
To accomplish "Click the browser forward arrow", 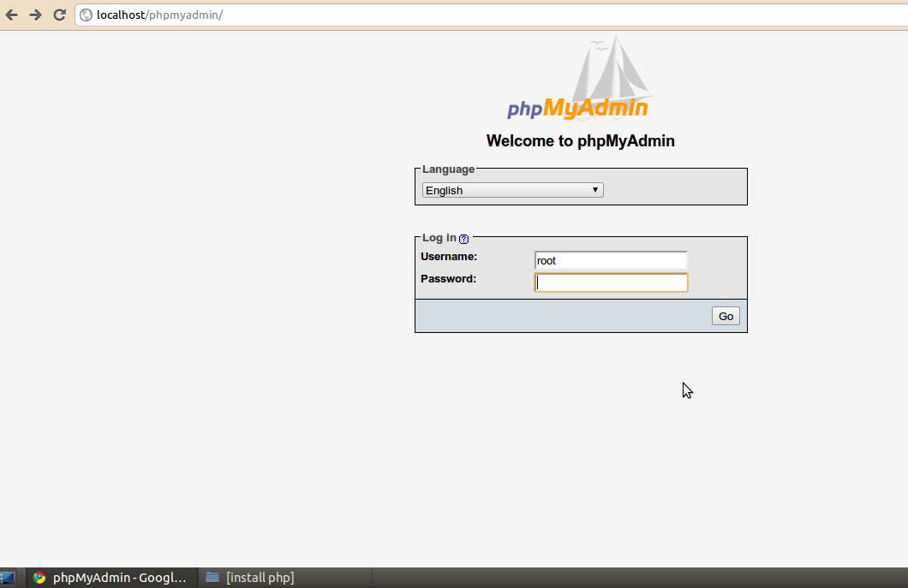I will point(35,15).
